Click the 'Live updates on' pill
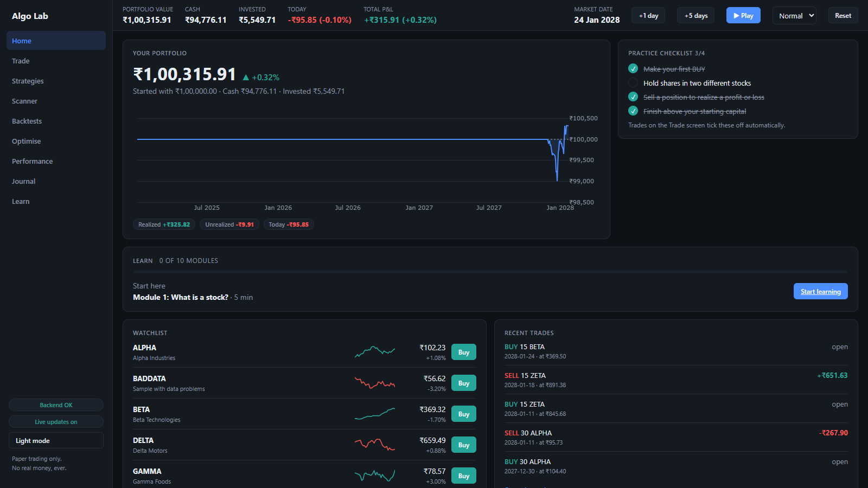This screenshot has height=488, width=868. pos(56,422)
